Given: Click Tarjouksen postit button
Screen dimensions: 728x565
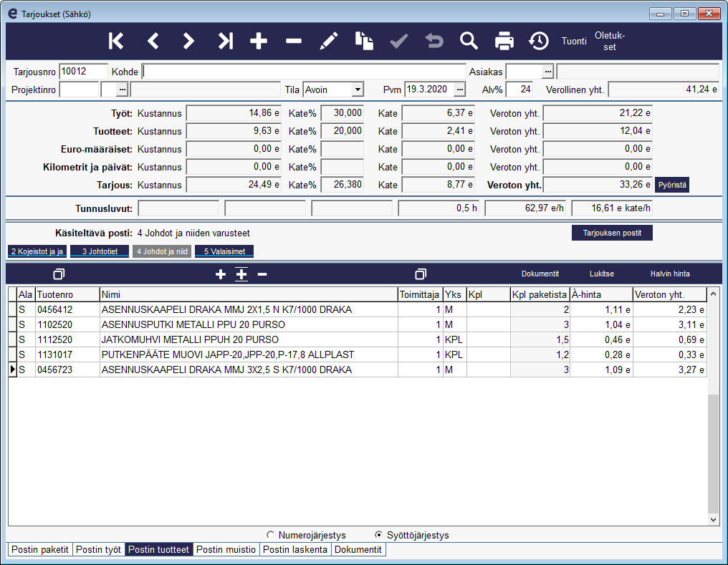Looking at the screenshot, I should (612, 233).
